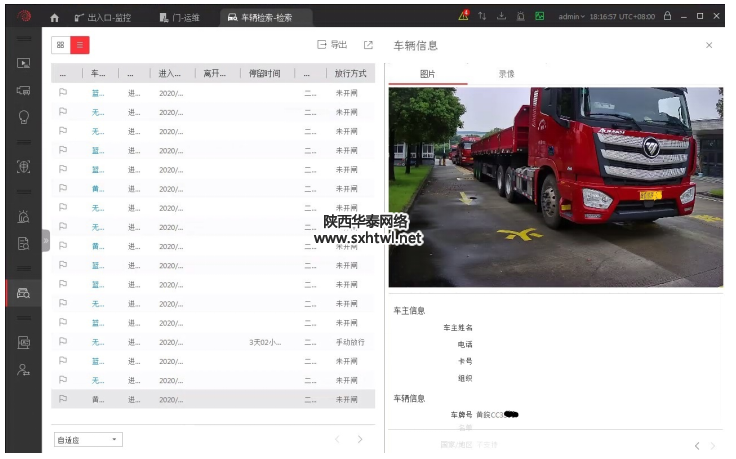Open the admin user dropdown
Viewport: 736px width, 459px height.
coord(571,17)
